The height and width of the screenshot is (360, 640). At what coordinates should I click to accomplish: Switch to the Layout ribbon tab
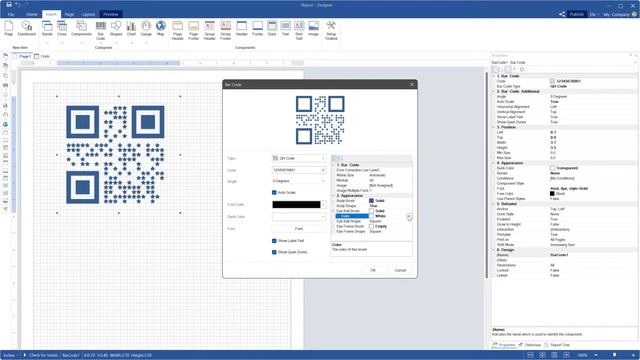tap(88, 14)
